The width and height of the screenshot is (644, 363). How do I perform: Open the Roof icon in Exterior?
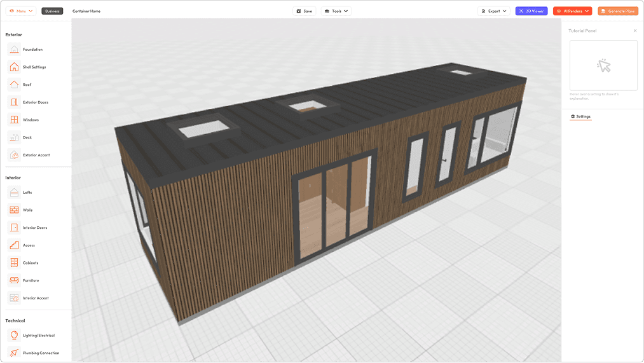[14, 85]
